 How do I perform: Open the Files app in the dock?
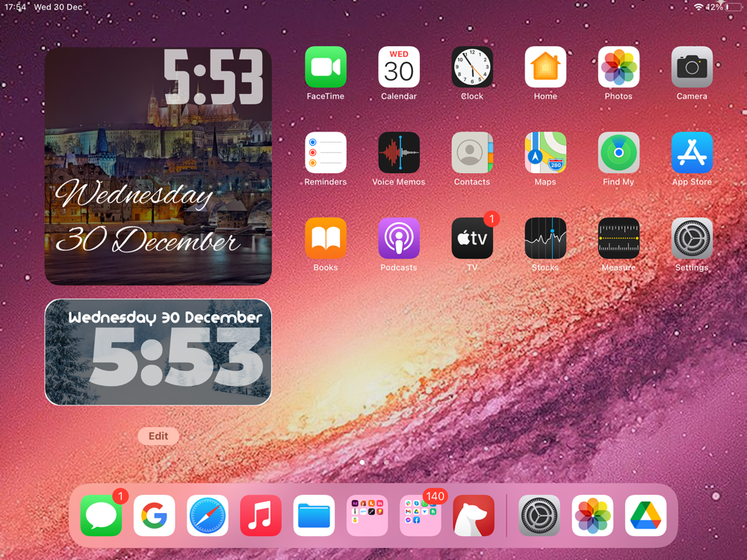click(x=314, y=516)
